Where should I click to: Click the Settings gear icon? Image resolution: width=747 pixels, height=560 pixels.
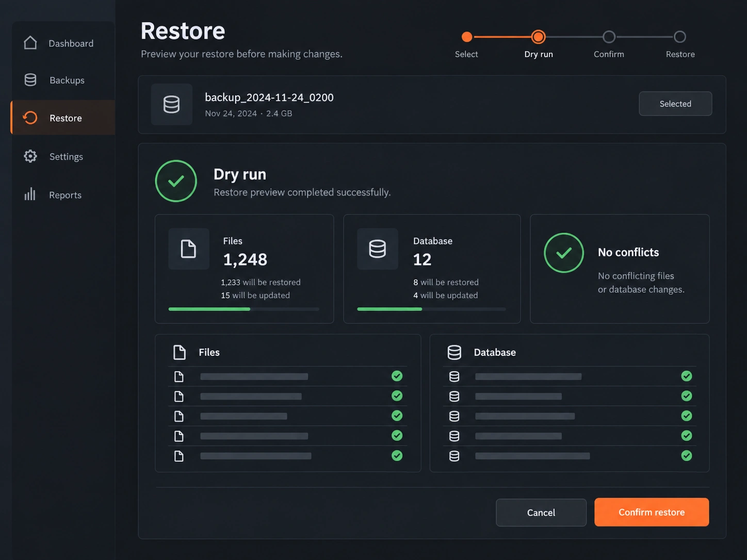[x=30, y=156]
